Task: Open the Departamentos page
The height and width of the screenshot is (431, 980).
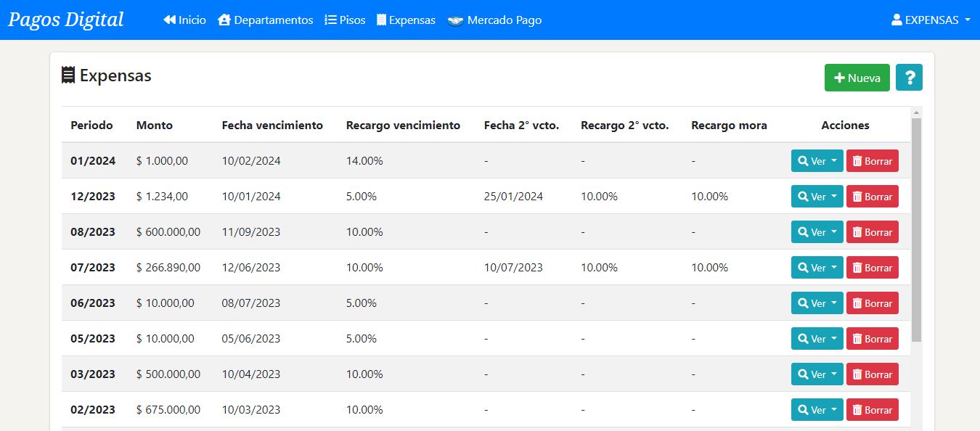Action: 266,20
